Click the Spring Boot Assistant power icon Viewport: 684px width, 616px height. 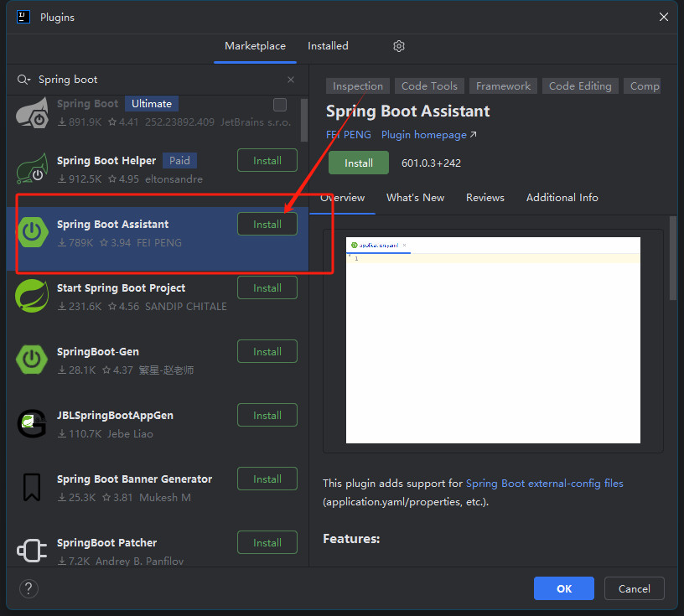(32, 232)
